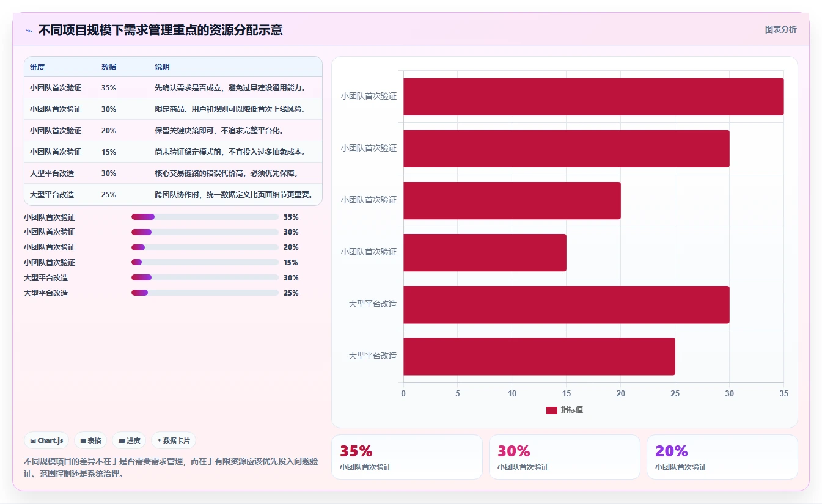The height and width of the screenshot is (504, 822).
Task: Click the 图表分析 label in the header
Action: [780, 29]
